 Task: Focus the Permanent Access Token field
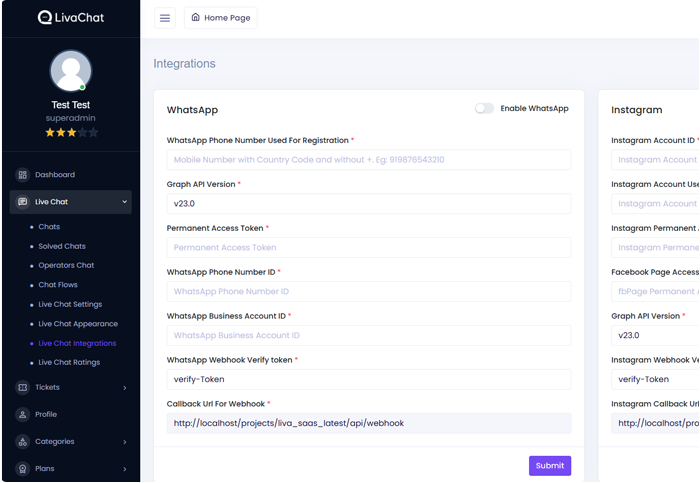point(369,247)
